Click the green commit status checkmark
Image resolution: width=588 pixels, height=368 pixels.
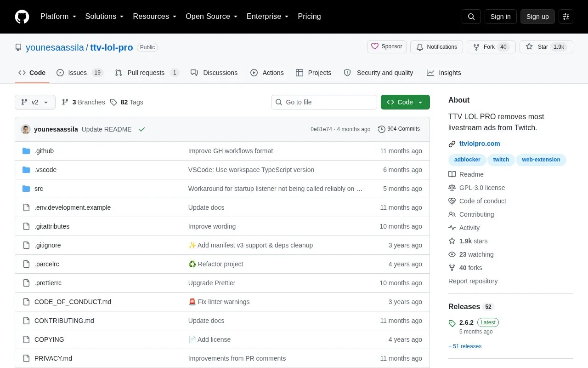coord(142,129)
